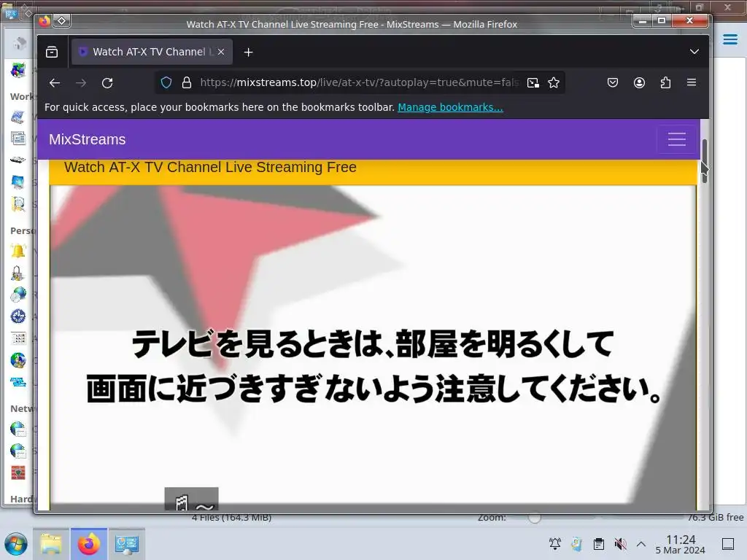Open Firefox application menu

click(x=692, y=82)
